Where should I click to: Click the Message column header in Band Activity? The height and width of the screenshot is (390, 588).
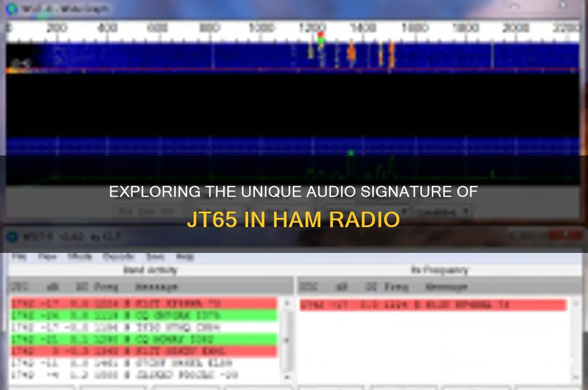156,287
